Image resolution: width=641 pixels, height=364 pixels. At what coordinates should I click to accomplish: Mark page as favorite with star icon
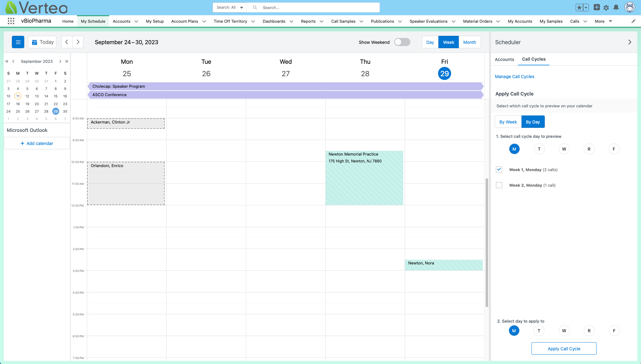pyautogui.click(x=579, y=7)
